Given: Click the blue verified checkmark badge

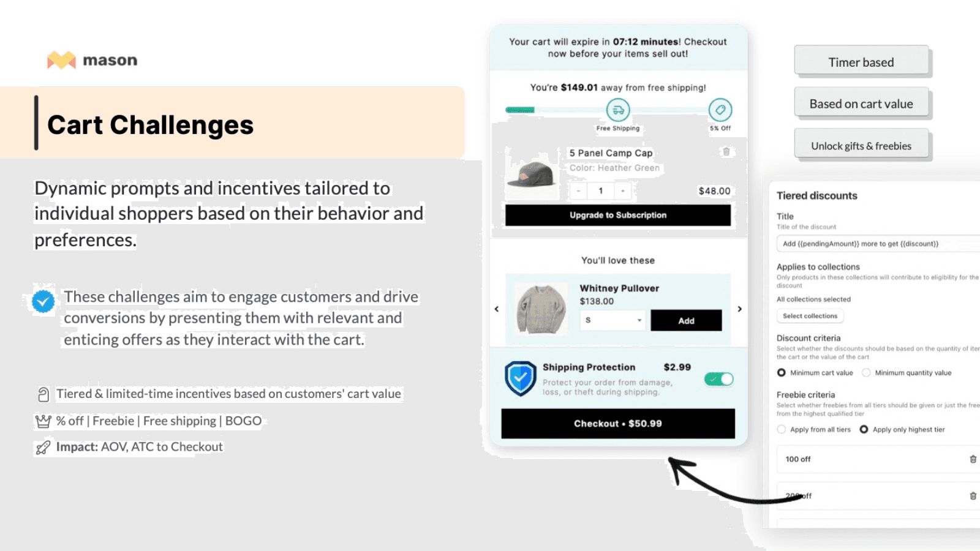Looking at the screenshot, I should coord(43,301).
